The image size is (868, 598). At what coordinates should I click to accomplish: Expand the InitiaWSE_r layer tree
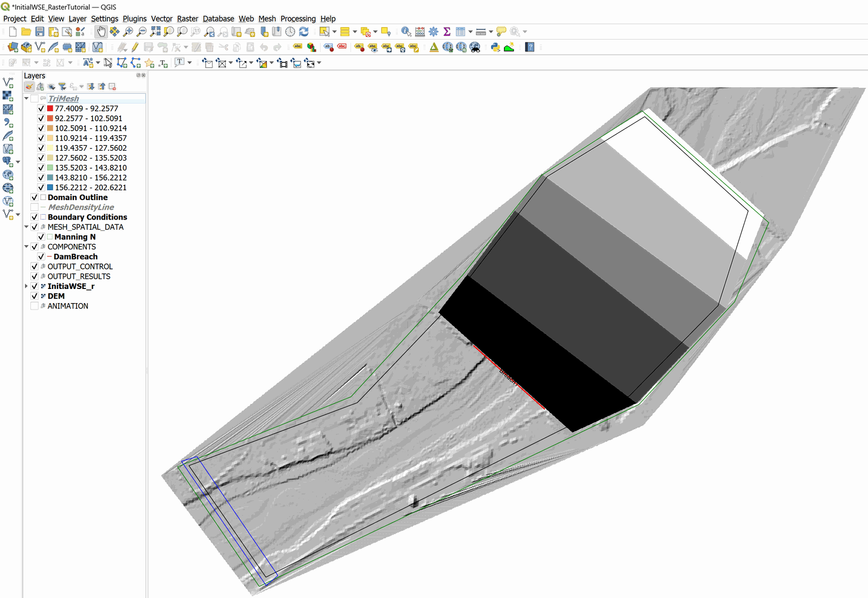point(26,286)
